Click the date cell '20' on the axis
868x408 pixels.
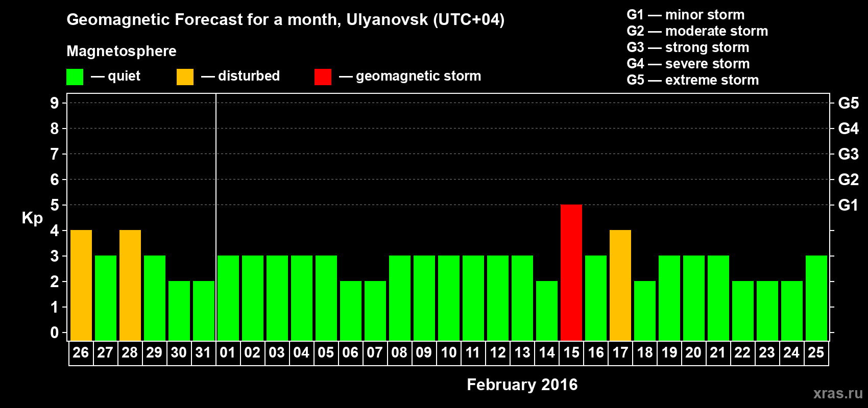point(694,353)
